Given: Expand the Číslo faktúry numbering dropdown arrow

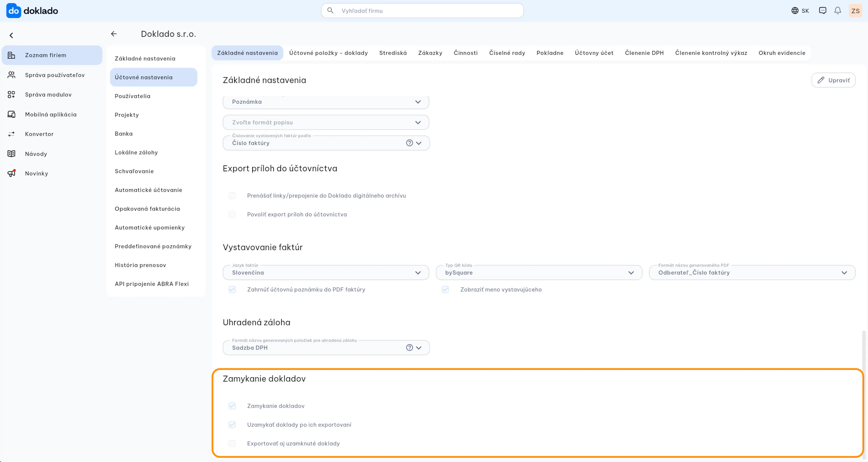Looking at the screenshot, I should click(419, 143).
